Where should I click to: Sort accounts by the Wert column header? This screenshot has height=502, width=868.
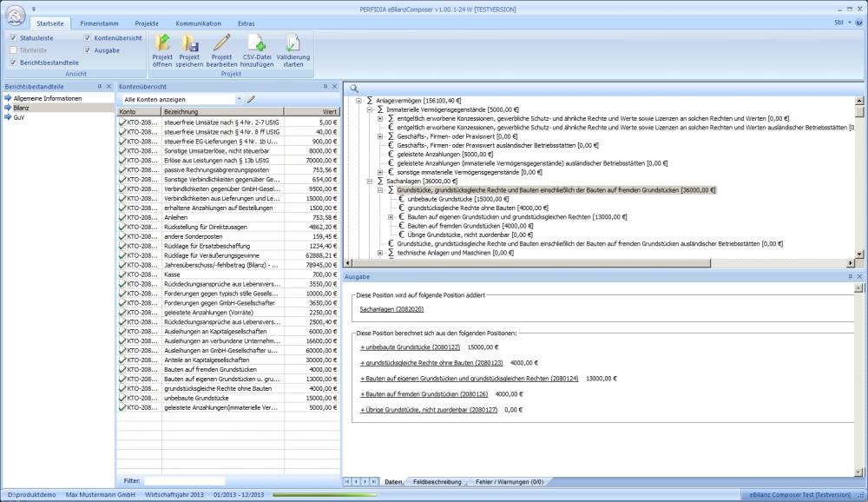(312, 111)
